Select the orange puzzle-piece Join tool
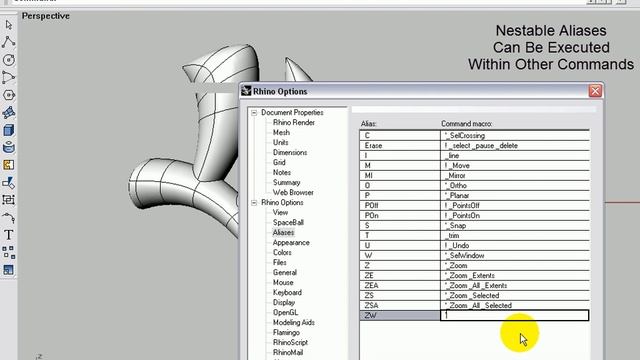Viewport: 640px width, 360px height. coord(9,165)
